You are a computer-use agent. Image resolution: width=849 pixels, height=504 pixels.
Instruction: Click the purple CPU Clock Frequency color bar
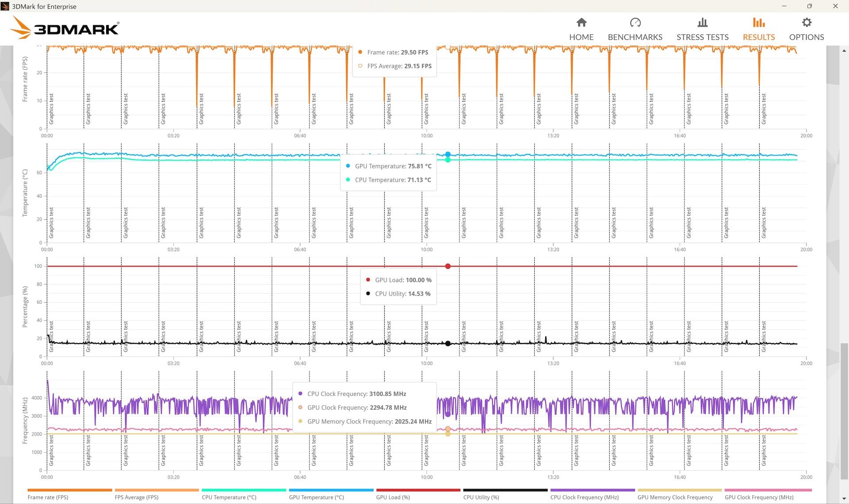593,490
